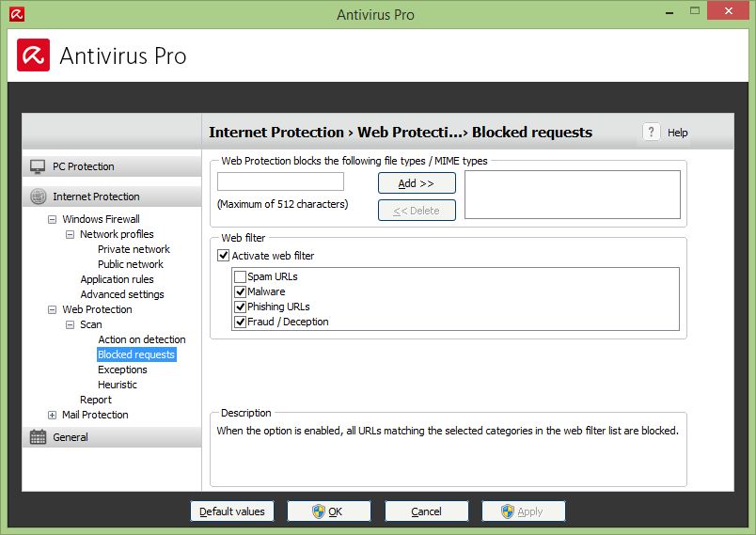Collapse the Scan tree node

(70, 324)
